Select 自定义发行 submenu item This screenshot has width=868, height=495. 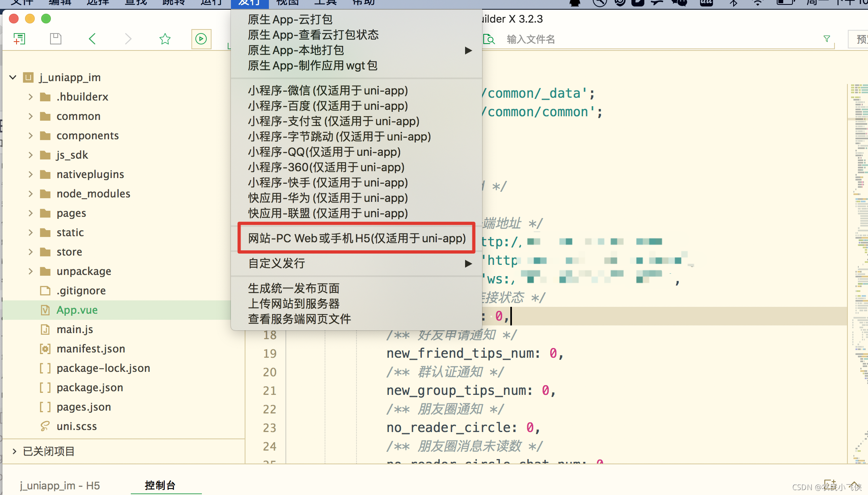(276, 263)
